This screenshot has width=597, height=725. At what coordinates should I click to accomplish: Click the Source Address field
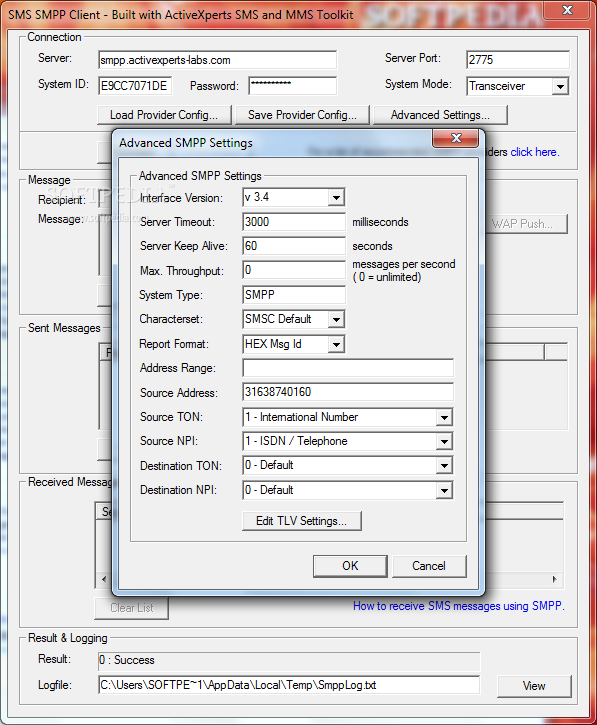[x=348, y=392]
